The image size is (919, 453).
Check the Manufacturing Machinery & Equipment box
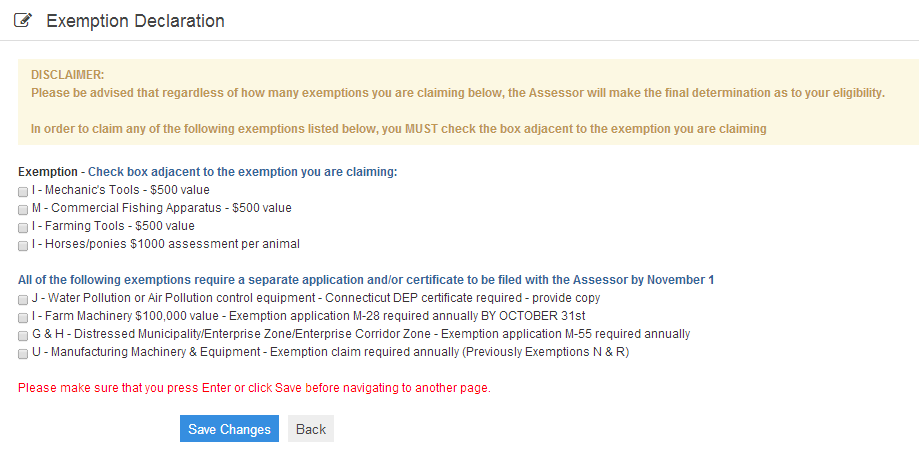coord(23,354)
